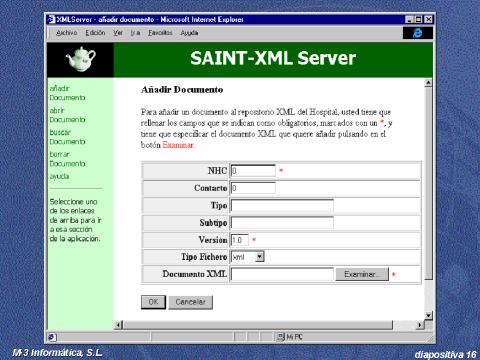Open the ayuda sidebar link

59,176
